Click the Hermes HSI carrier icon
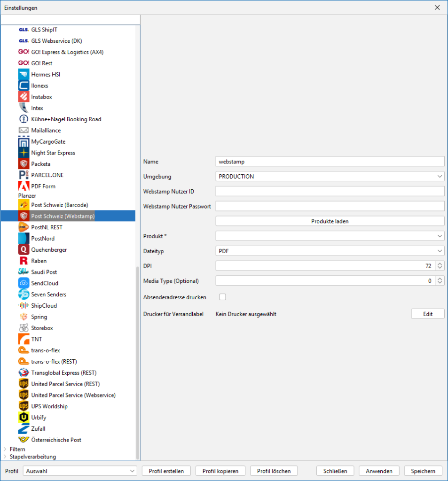The height and width of the screenshot is (481, 448). [24, 74]
